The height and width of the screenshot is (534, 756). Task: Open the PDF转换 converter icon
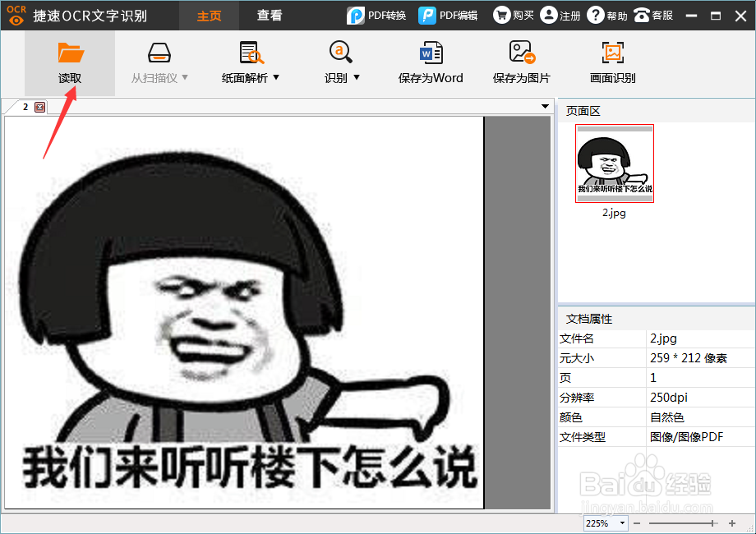point(376,15)
